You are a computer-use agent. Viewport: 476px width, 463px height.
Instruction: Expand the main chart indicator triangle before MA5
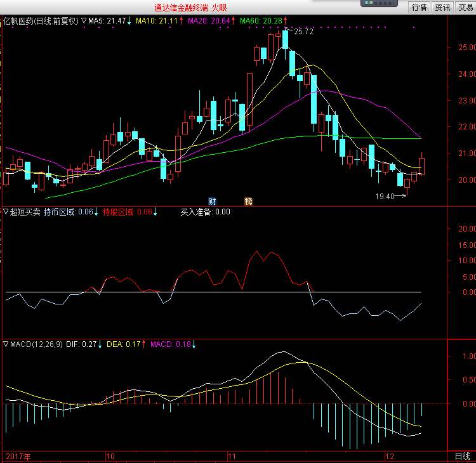point(84,21)
